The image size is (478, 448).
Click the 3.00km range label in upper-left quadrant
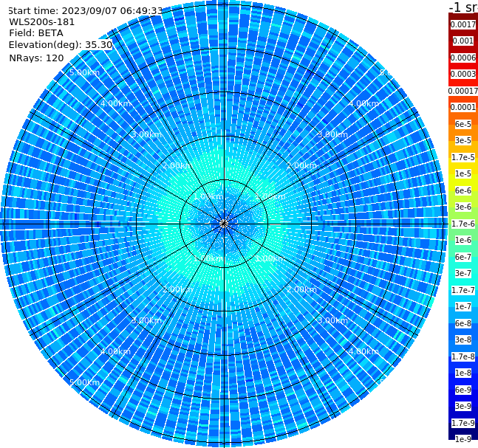pos(146,134)
